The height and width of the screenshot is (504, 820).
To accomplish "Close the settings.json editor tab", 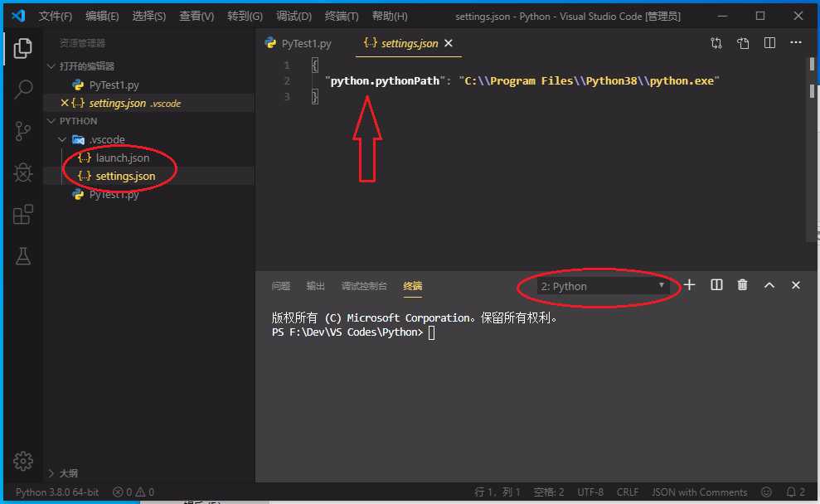I will [449, 43].
